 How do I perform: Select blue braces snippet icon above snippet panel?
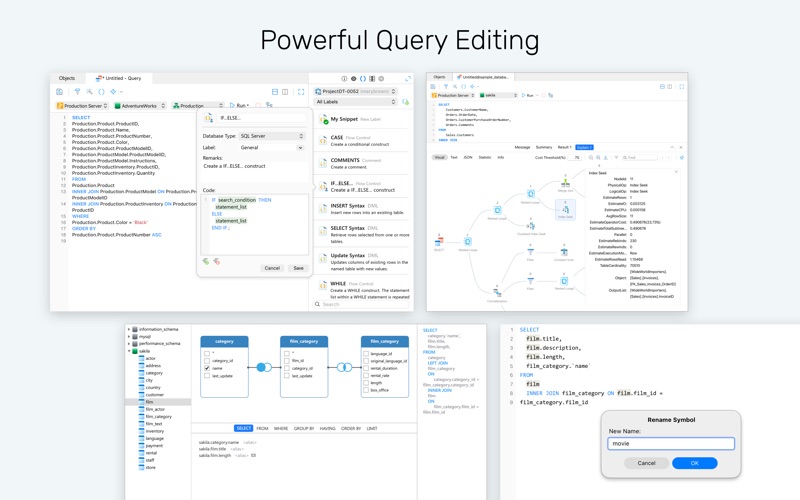(363, 79)
